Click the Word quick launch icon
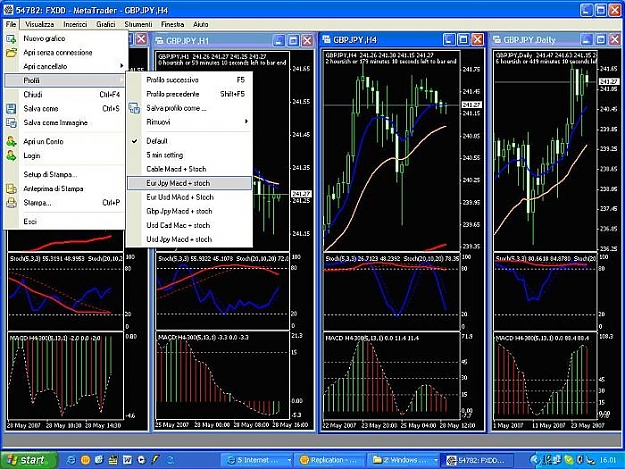The height and width of the screenshot is (469, 625). [x=127, y=460]
